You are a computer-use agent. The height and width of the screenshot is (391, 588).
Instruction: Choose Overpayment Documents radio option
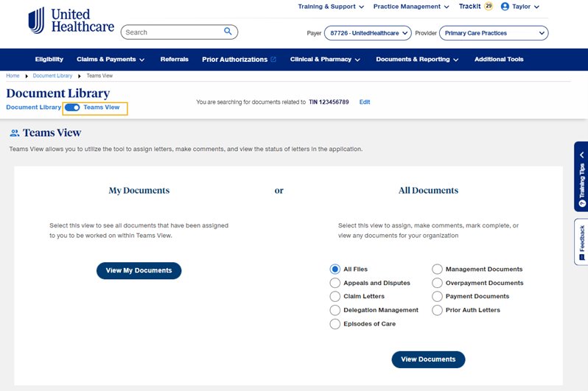[437, 283]
